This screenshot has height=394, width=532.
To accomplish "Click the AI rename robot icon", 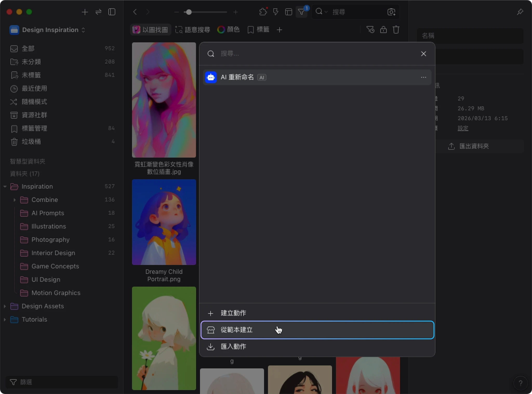I will tap(211, 77).
